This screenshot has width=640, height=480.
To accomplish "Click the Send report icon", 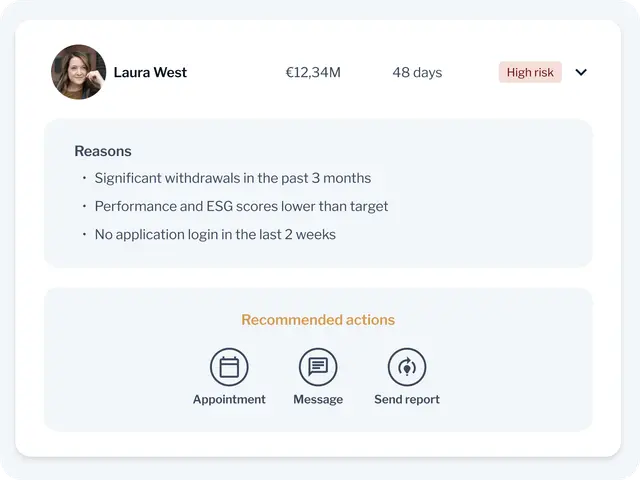I will coord(407,367).
